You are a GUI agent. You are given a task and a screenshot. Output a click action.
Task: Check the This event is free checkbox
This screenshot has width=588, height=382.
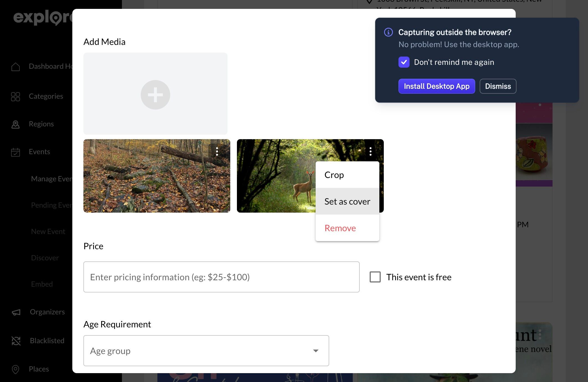pyautogui.click(x=375, y=277)
